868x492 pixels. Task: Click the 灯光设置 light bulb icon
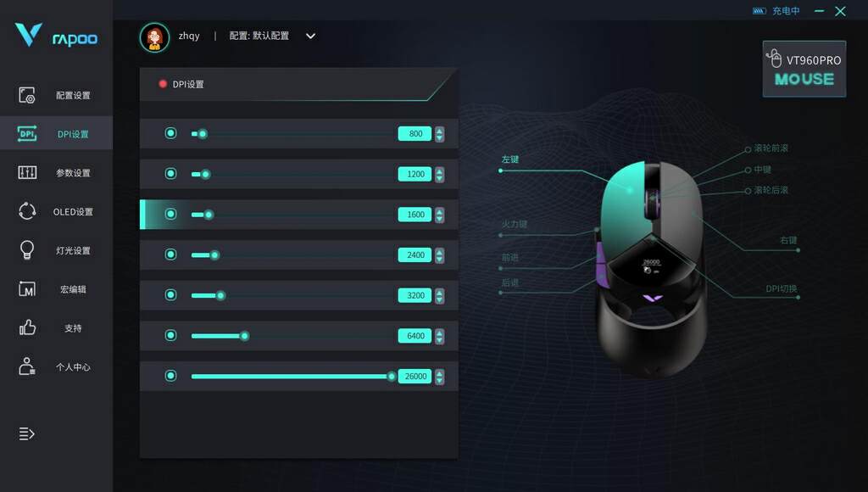(x=26, y=250)
